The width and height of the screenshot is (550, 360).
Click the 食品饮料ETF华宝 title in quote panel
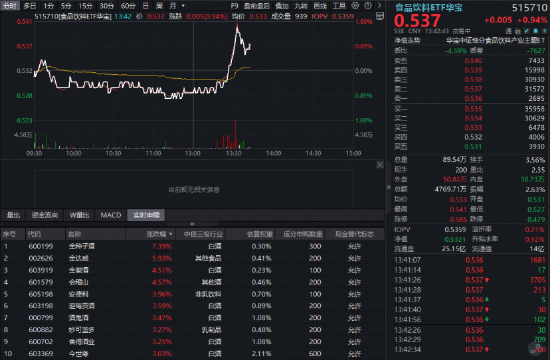(429, 7)
